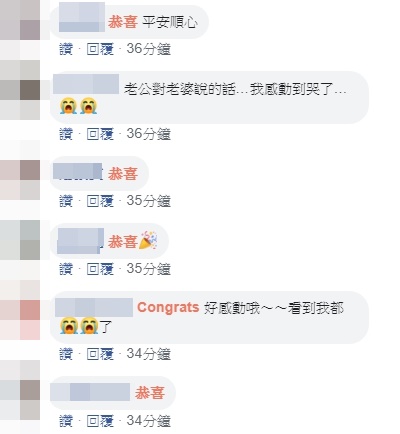This screenshot has width=400, height=434.
Task: Reply to the 老公對老婆說的話 comment
Action: (100, 134)
